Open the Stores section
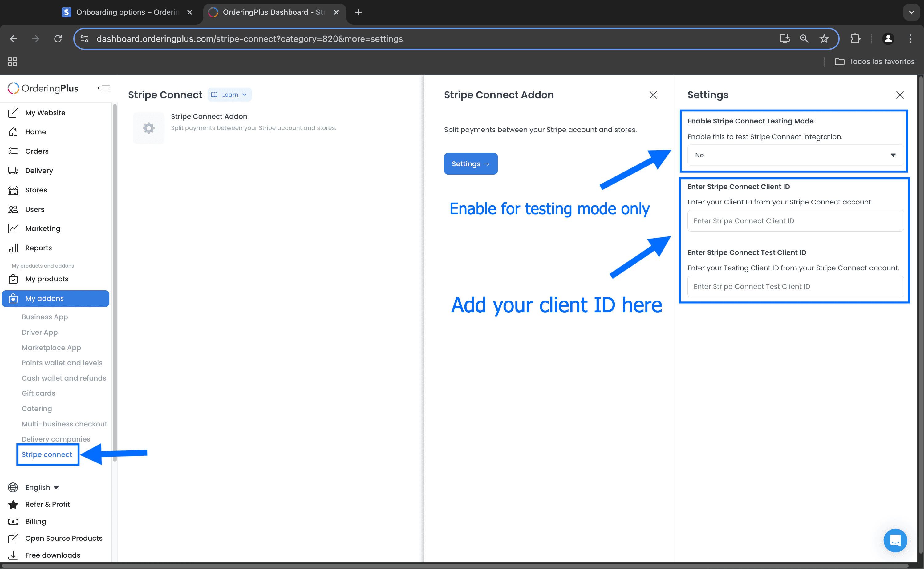Viewport: 924px width, 569px height. (x=36, y=190)
